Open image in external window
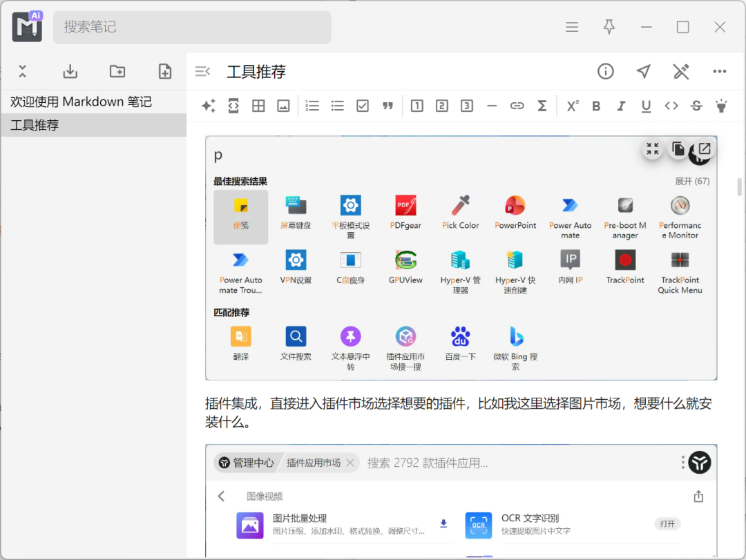 (705, 148)
